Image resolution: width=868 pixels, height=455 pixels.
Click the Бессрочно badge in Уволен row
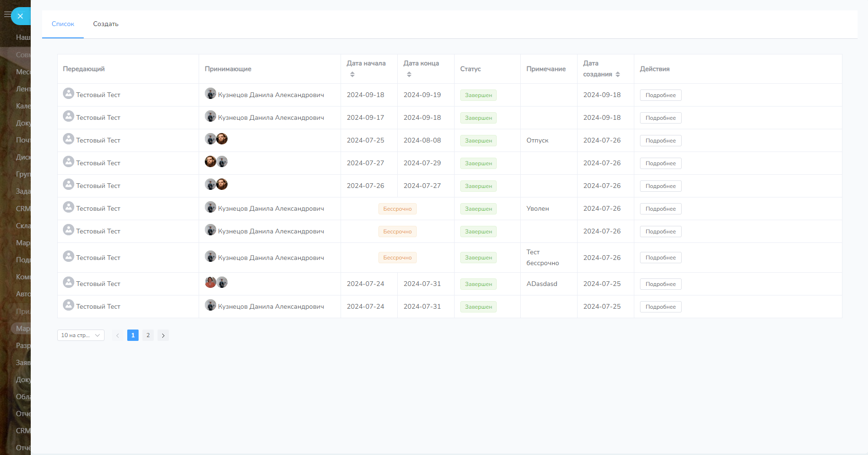[x=397, y=209]
